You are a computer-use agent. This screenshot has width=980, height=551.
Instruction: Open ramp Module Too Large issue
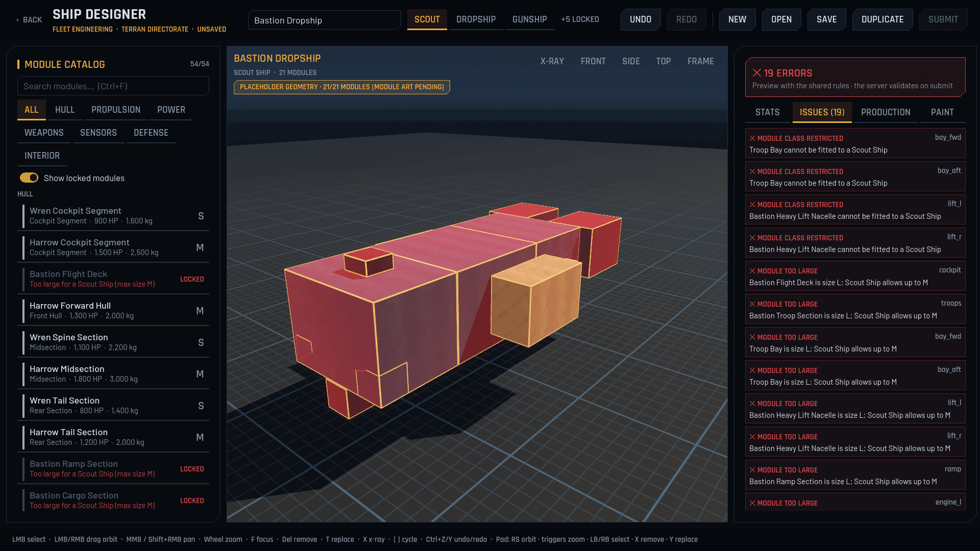point(855,475)
